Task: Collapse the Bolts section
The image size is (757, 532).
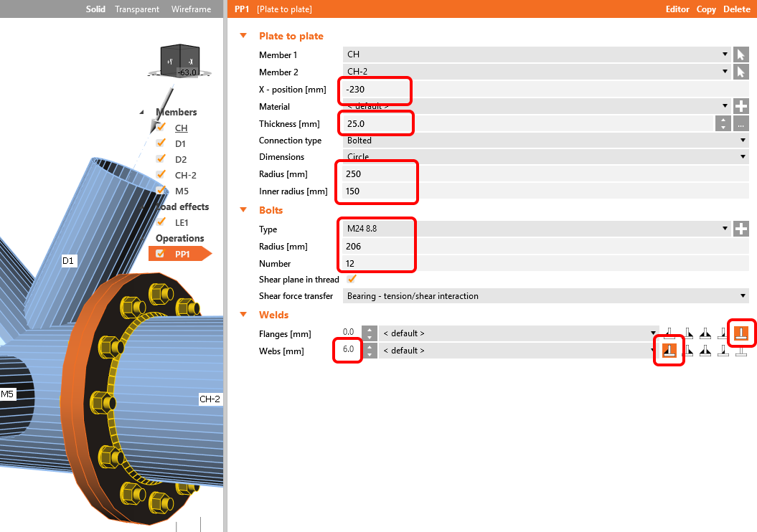Action: pos(243,210)
